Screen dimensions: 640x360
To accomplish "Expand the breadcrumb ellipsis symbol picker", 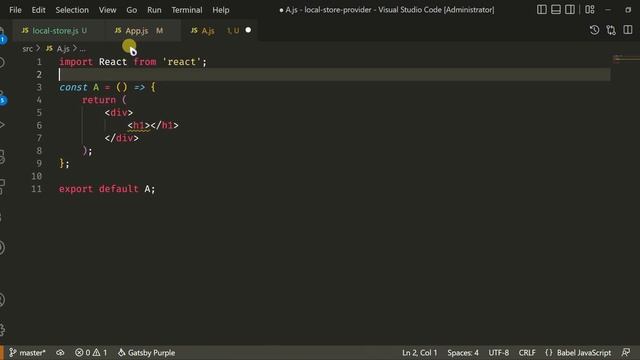I will (x=82, y=49).
